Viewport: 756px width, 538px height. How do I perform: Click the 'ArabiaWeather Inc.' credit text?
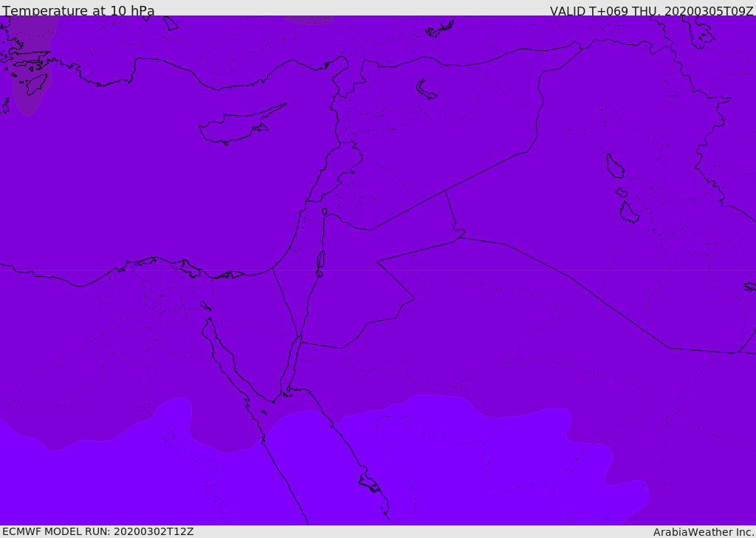coord(703,532)
